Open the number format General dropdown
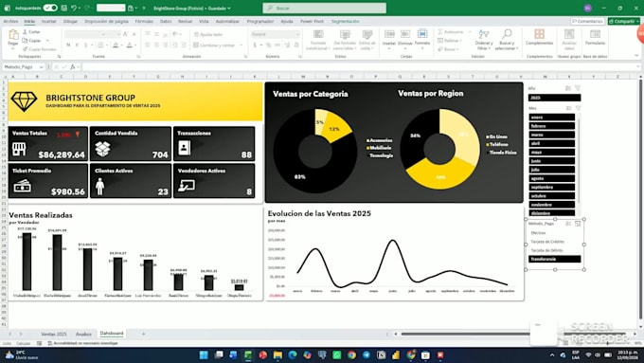This screenshot has height=363, width=644. (x=297, y=34)
